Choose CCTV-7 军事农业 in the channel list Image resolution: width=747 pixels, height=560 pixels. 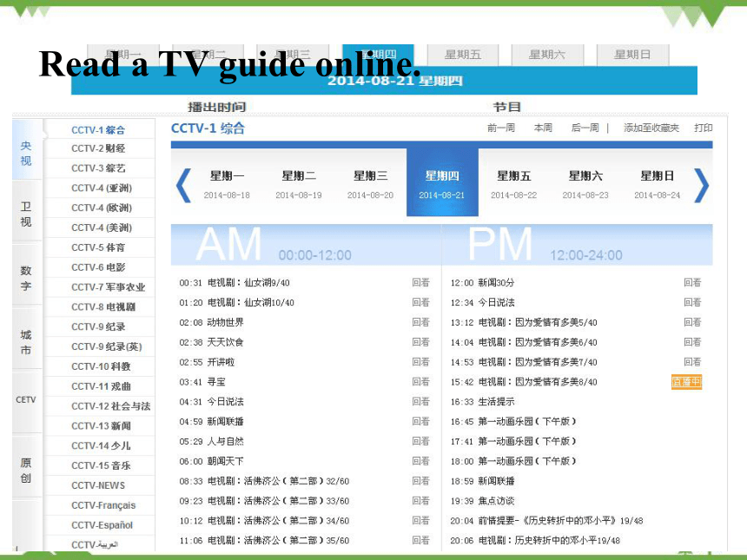click(x=109, y=287)
